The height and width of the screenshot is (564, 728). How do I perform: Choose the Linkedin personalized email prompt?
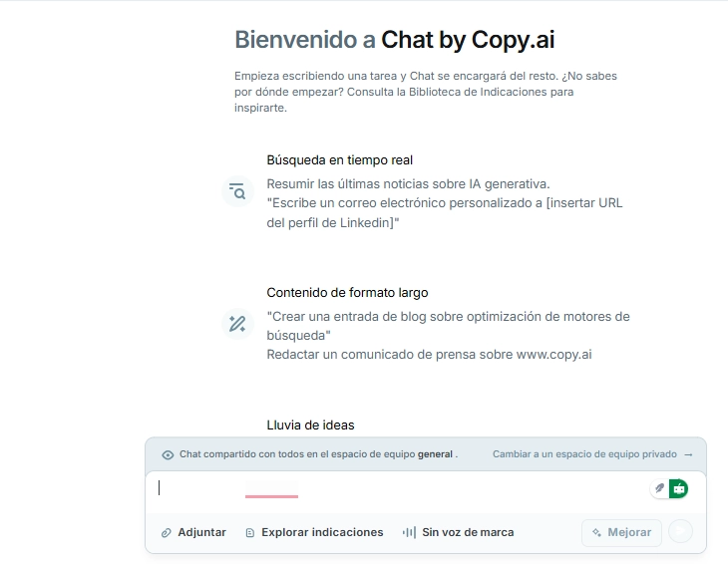444,212
